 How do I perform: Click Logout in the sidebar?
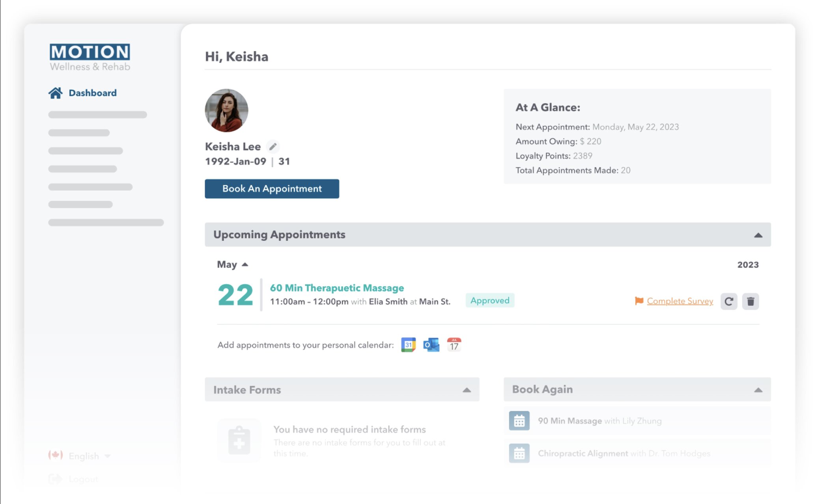[83, 479]
